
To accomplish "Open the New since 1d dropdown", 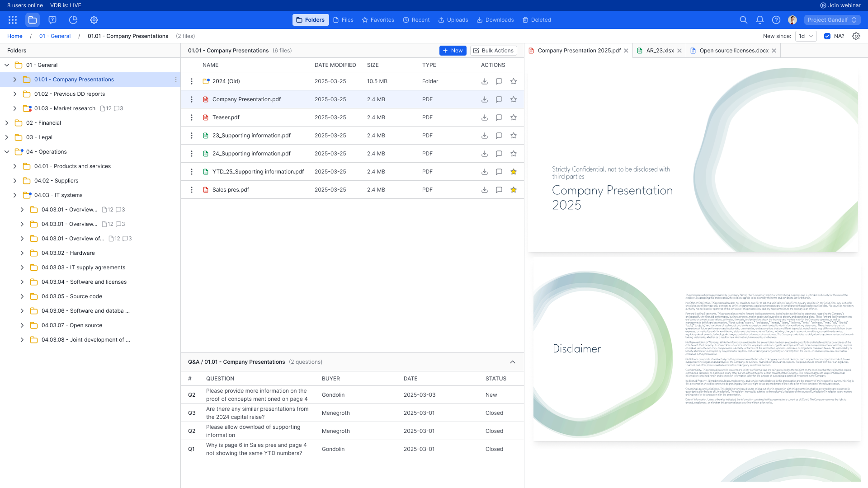I will 806,36.
